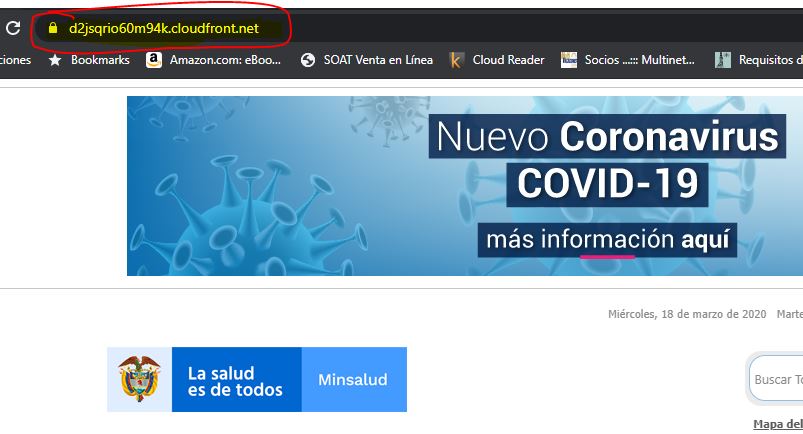Click the padlock security icon

coord(53,28)
